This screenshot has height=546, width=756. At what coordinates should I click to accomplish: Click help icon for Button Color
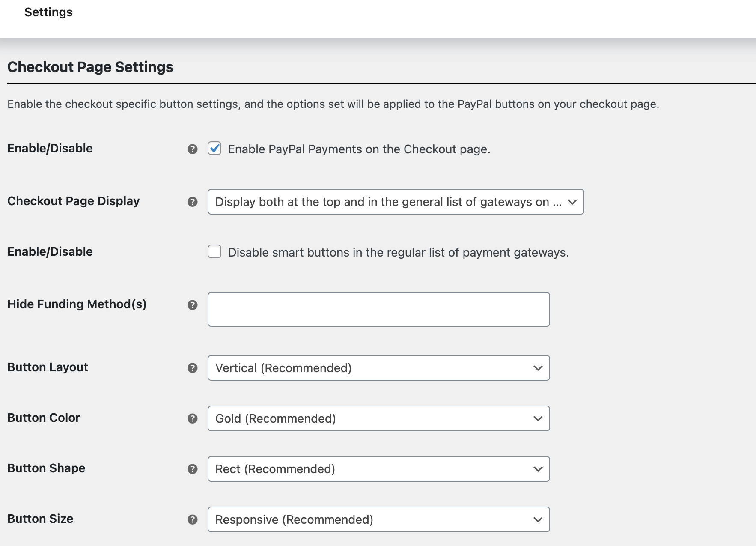(193, 418)
